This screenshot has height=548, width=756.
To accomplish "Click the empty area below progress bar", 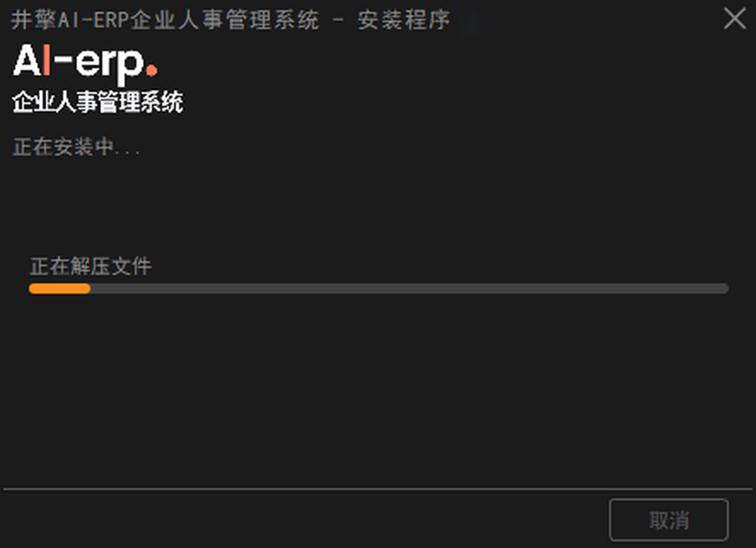I will (378, 391).
